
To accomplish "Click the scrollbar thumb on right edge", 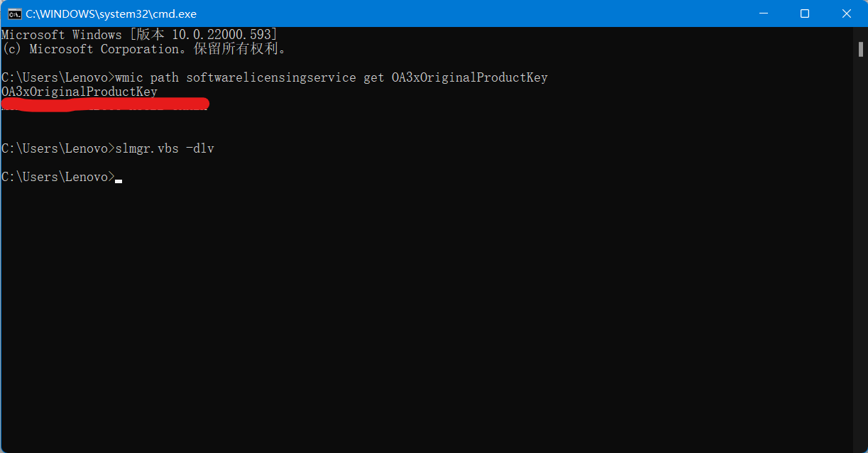I will (x=859, y=50).
